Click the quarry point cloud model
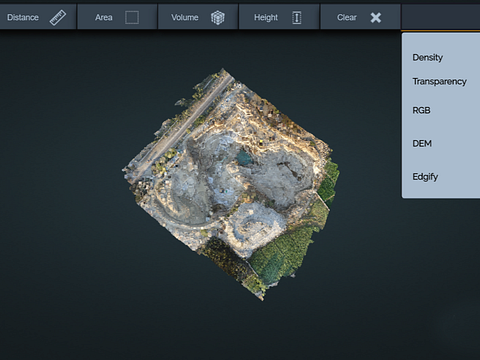This screenshot has width=480, height=360. (x=231, y=184)
